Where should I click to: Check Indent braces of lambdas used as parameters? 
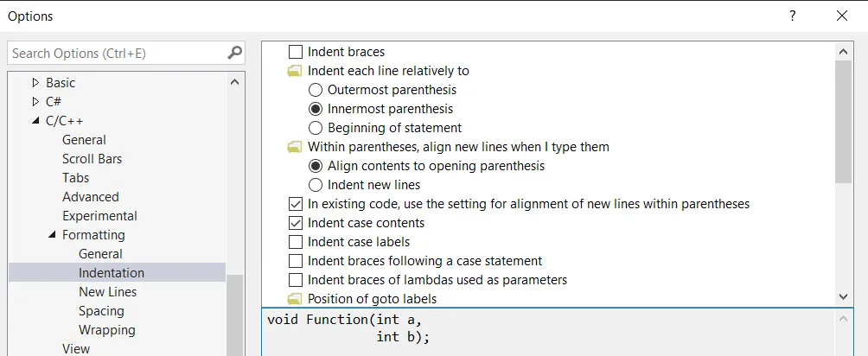(296, 280)
